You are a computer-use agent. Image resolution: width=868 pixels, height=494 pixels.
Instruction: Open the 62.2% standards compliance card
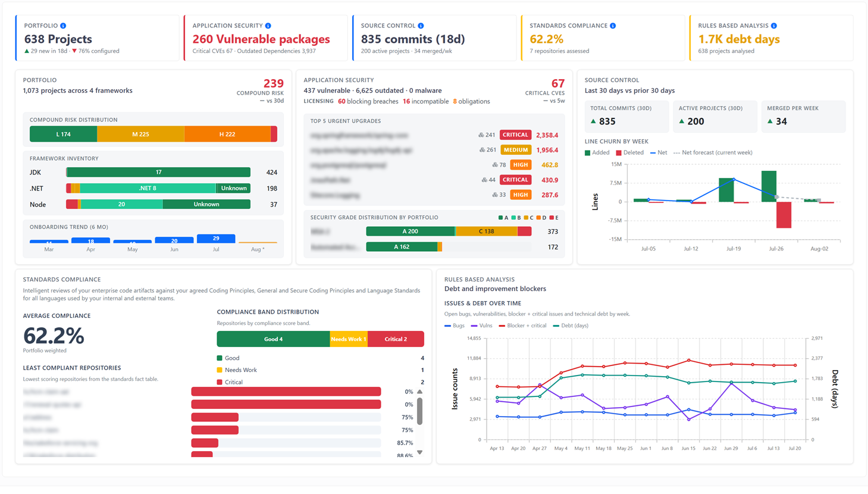pyautogui.click(x=603, y=38)
